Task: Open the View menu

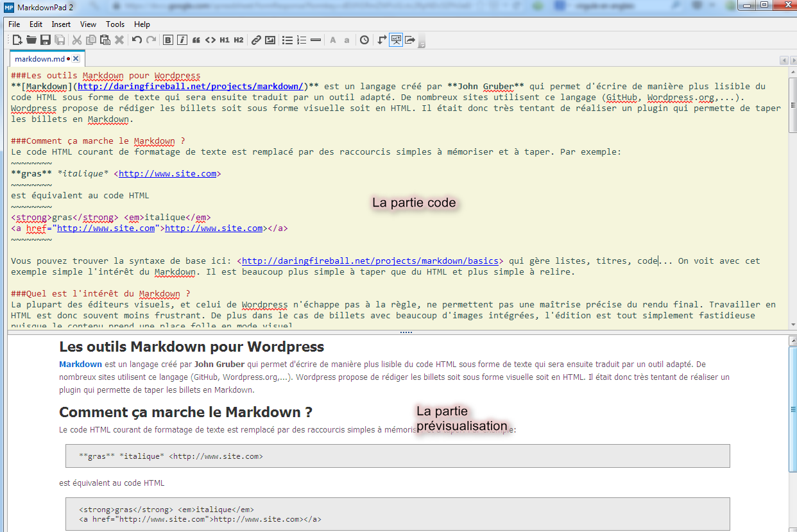Action: click(x=89, y=24)
